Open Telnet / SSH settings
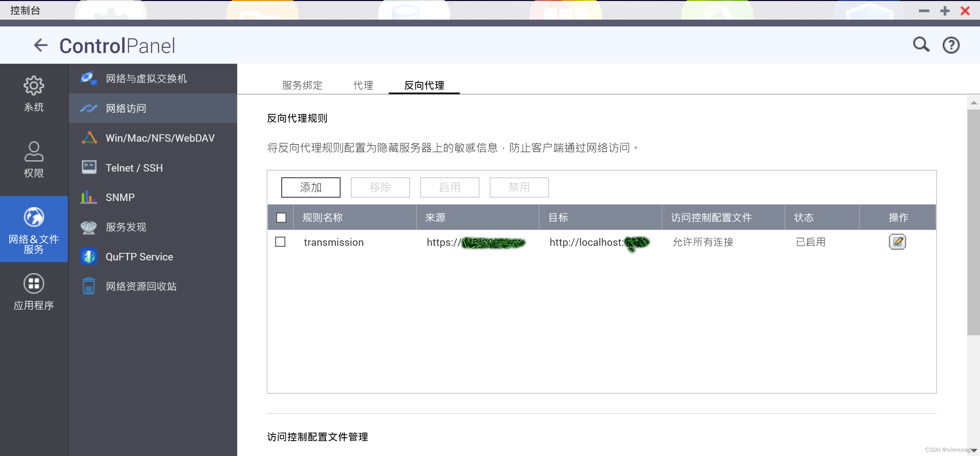This screenshot has height=456, width=980. (134, 167)
